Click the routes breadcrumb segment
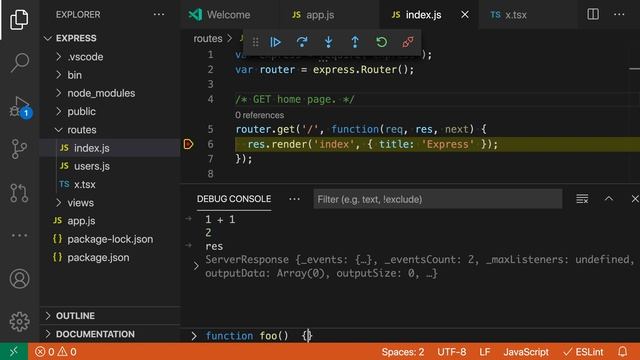Image resolution: width=640 pixels, height=360 pixels. click(x=208, y=39)
